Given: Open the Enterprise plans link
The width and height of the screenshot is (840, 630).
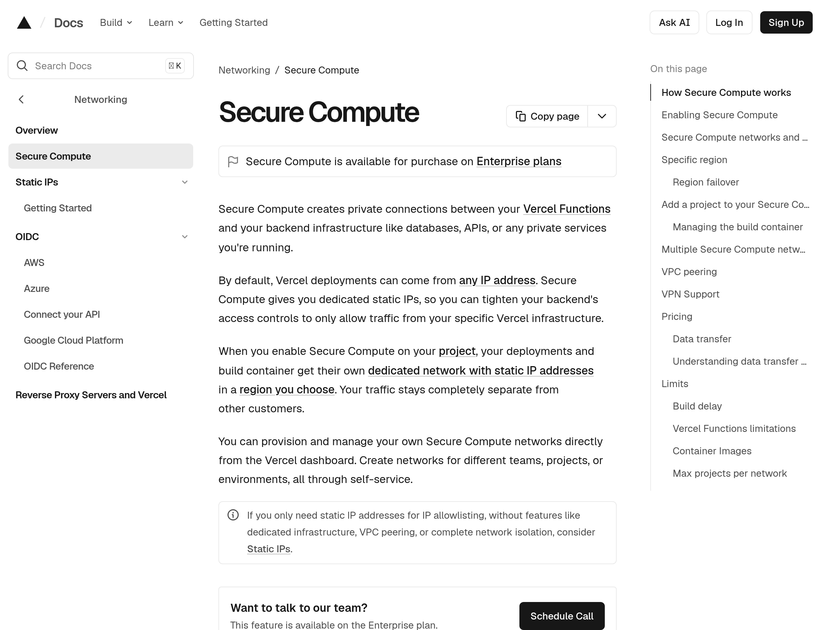Looking at the screenshot, I should pos(519,161).
